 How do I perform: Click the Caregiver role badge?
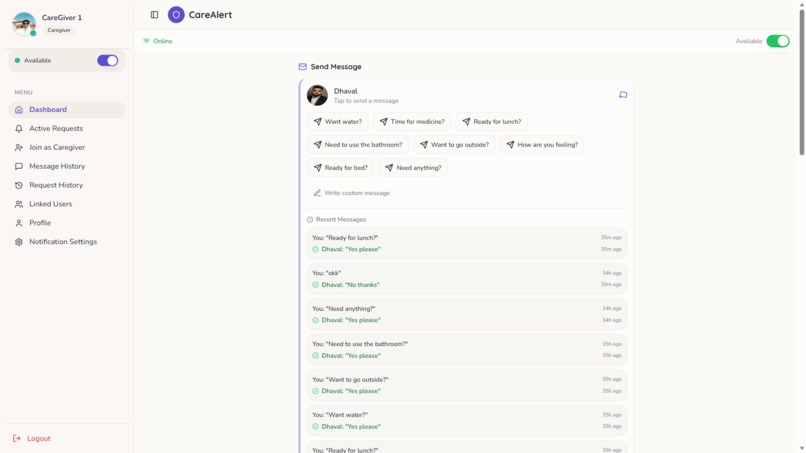[x=59, y=30]
